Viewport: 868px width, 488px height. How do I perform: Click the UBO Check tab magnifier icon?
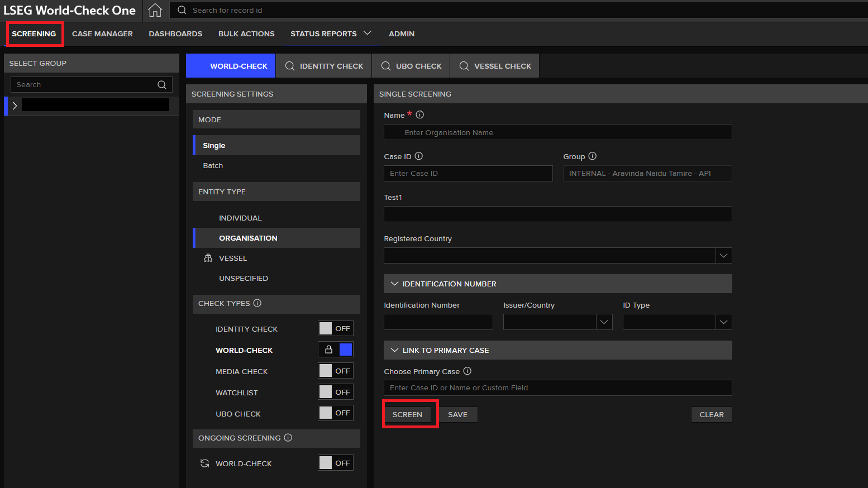pyautogui.click(x=386, y=66)
